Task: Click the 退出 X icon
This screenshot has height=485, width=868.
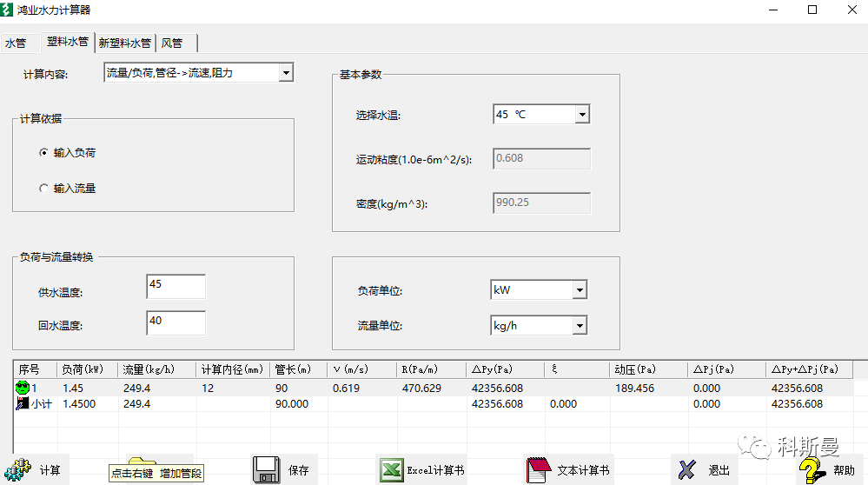Action: point(686,469)
